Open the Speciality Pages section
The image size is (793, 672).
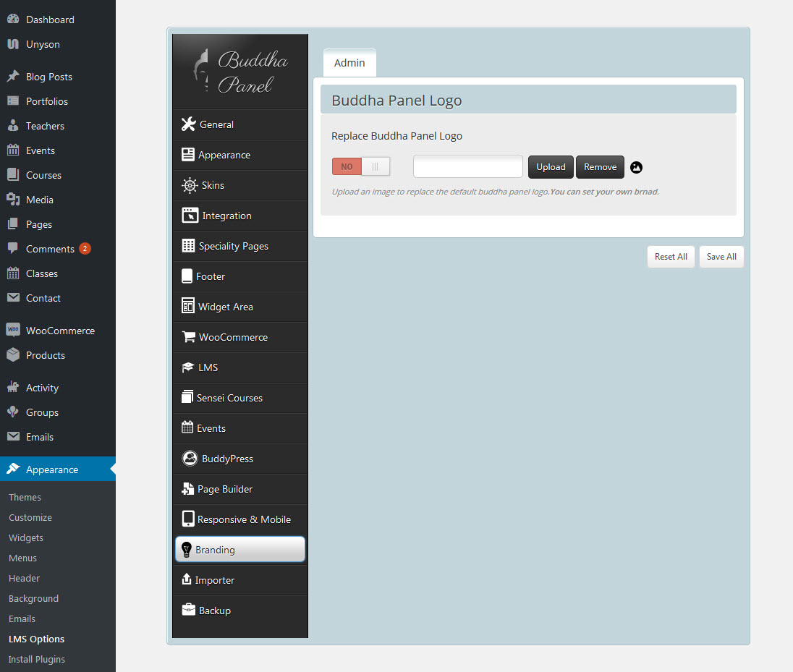[233, 246]
